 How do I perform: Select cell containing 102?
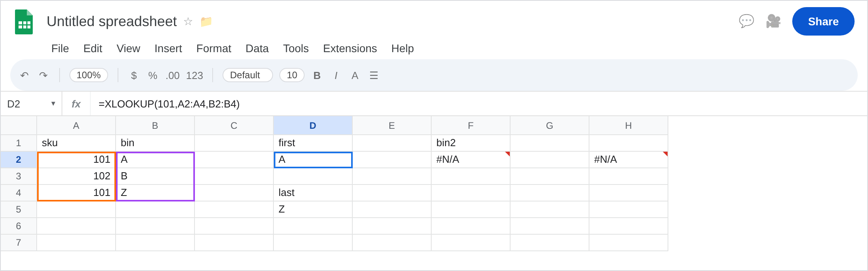[76, 176]
